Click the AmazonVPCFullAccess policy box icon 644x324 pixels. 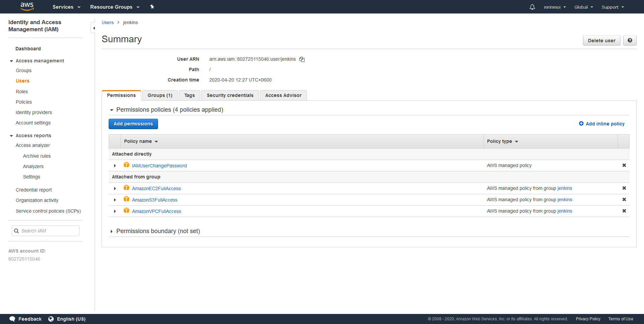click(126, 211)
